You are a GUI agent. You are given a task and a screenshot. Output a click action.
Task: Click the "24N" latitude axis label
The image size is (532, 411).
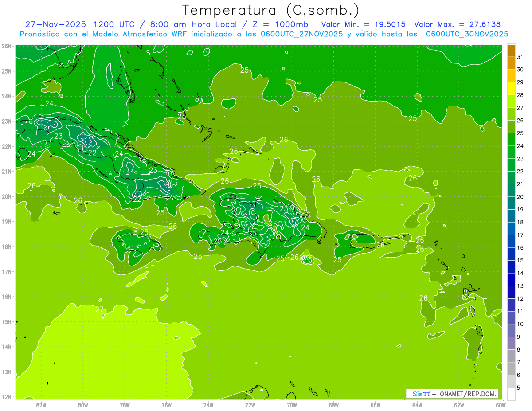pyautogui.click(x=6, y=96)
